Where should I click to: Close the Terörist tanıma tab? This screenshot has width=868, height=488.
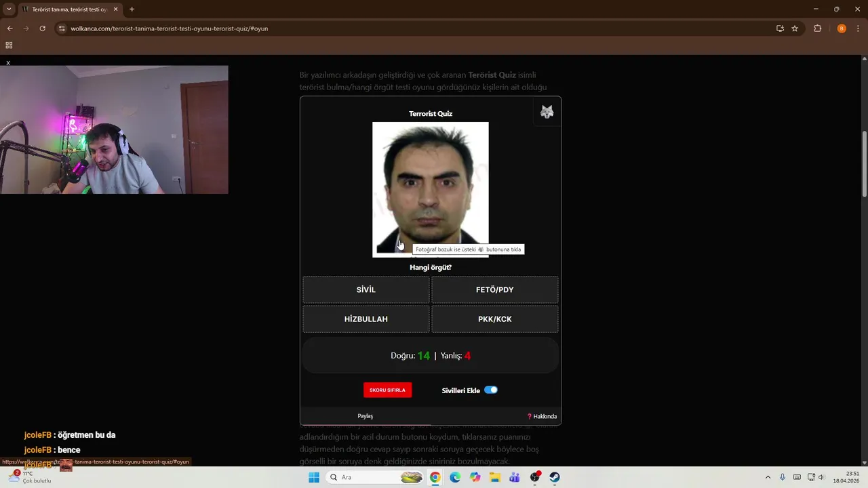(x=116, y=9)
